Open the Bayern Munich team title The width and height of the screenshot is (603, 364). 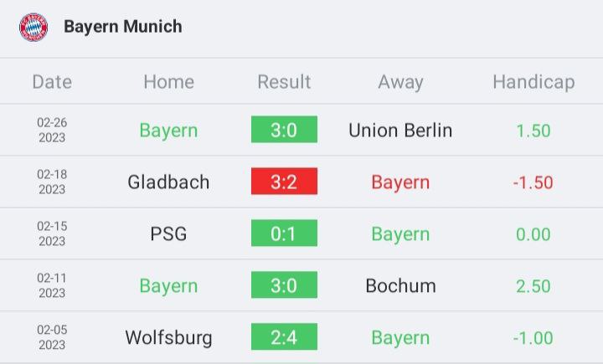(123, 27)
